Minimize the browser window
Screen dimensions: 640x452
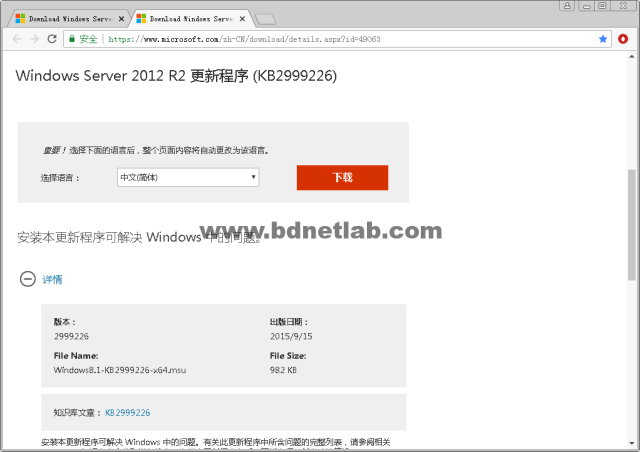click(x=587, y=6)
